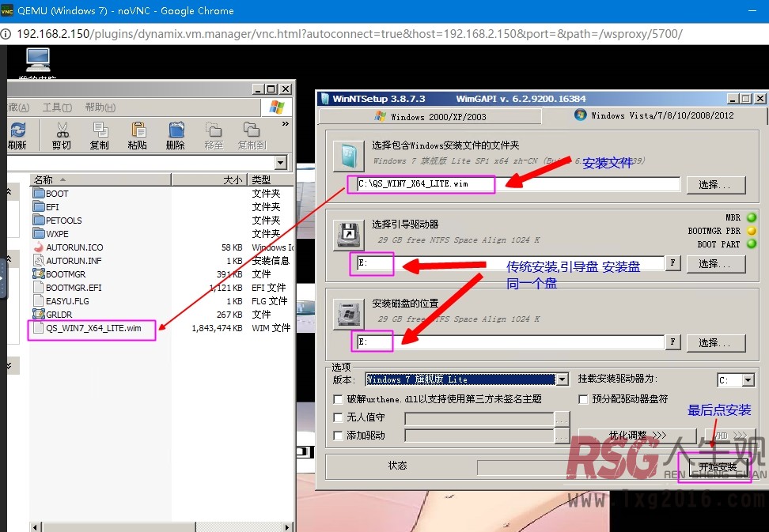Click the unattended file browse button
This screenshot has height=532, width=769.
click(x=562, y=419)
